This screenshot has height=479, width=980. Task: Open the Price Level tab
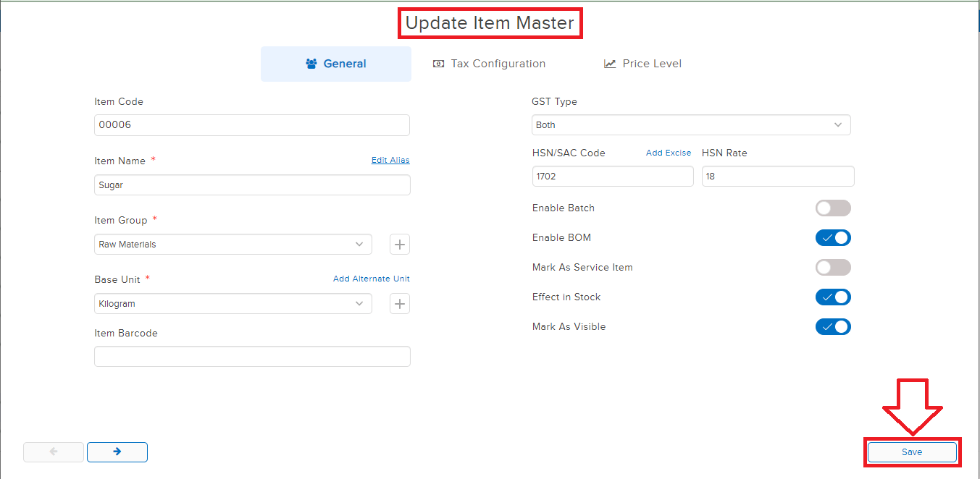click(x=643, y=64)
